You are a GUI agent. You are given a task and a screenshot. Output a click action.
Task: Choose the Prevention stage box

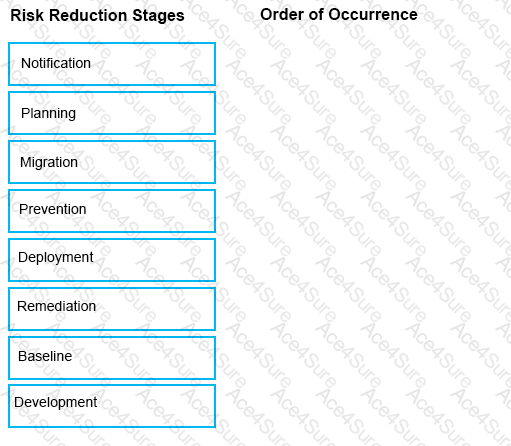[112, 211]
